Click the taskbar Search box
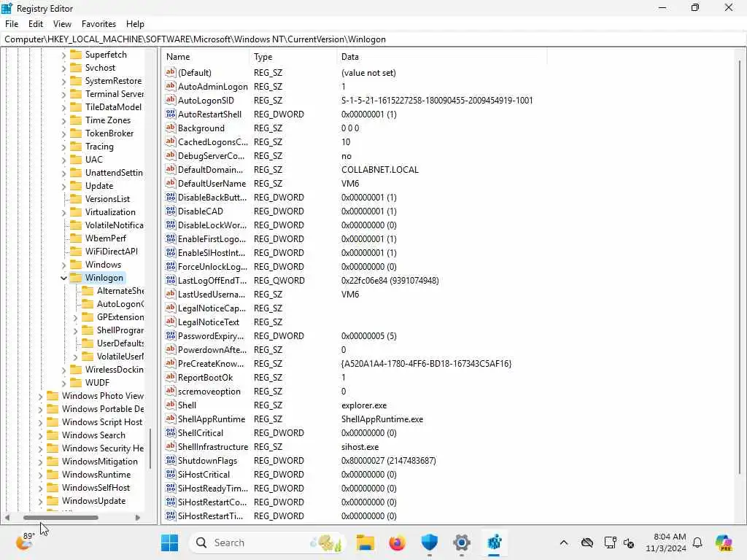 coord(268,542)
